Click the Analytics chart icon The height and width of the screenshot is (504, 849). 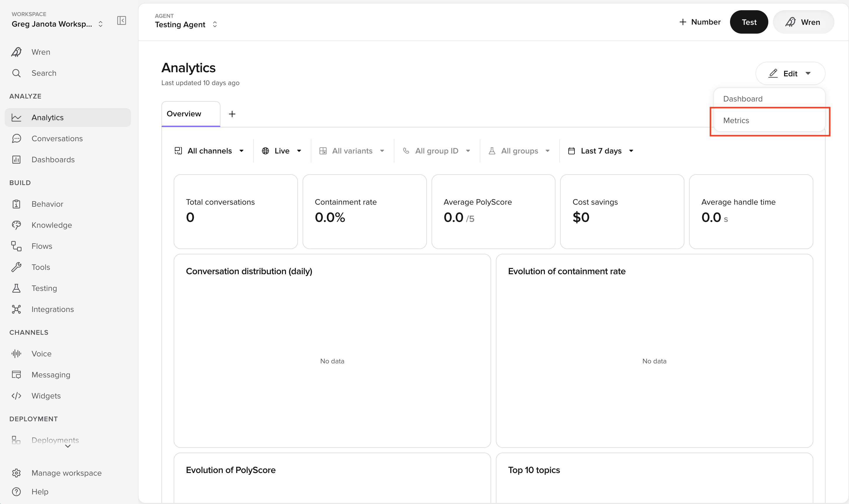tap(16, 118)
